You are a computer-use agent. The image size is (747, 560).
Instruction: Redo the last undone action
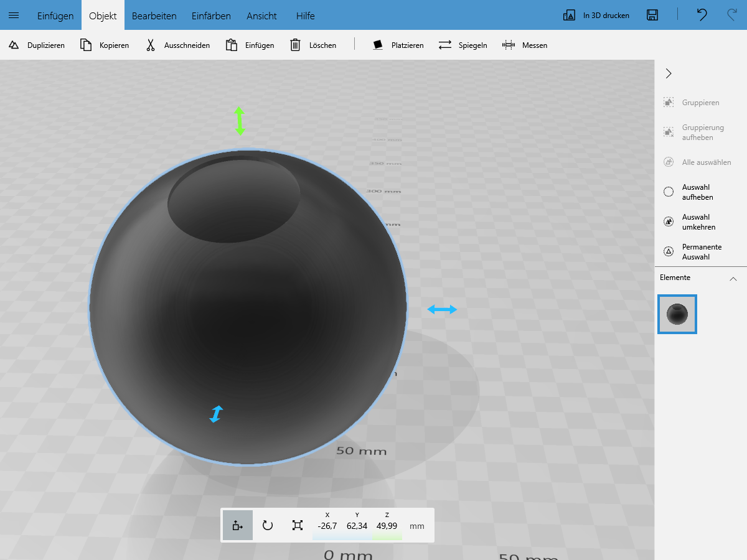(732, 16)
